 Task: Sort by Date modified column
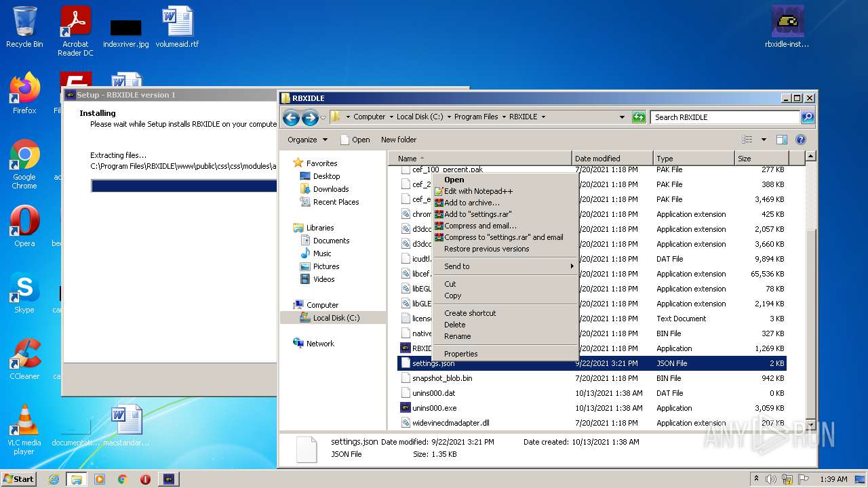pos(612,159)
